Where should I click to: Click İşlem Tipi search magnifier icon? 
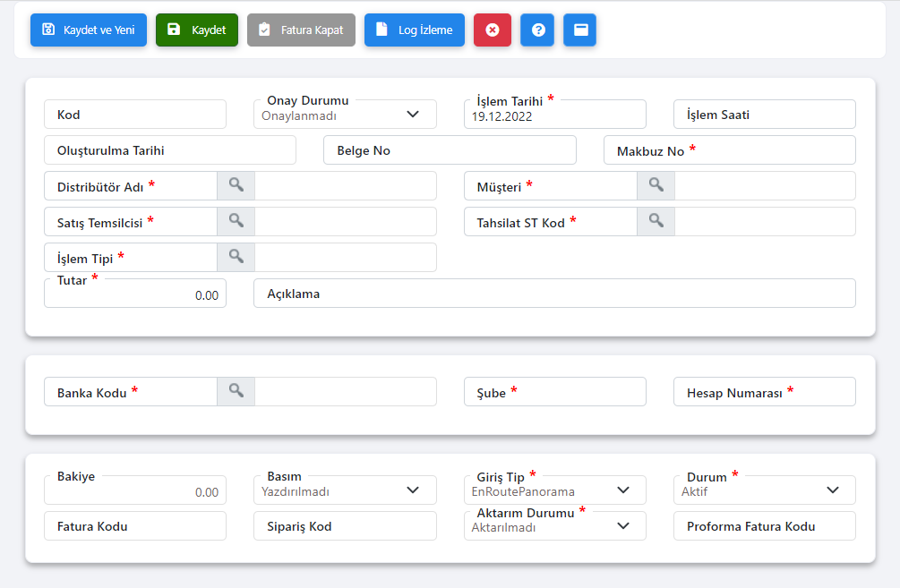coord(236,257)
